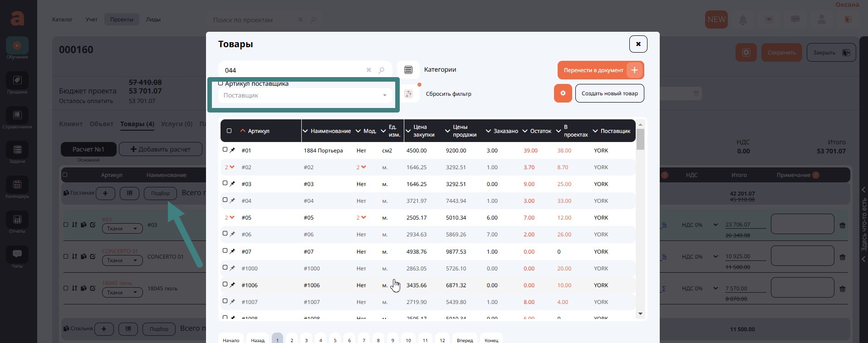
Task: Click the pin icon for row #01
Action: pyautogui.click(x=232, y=150)
